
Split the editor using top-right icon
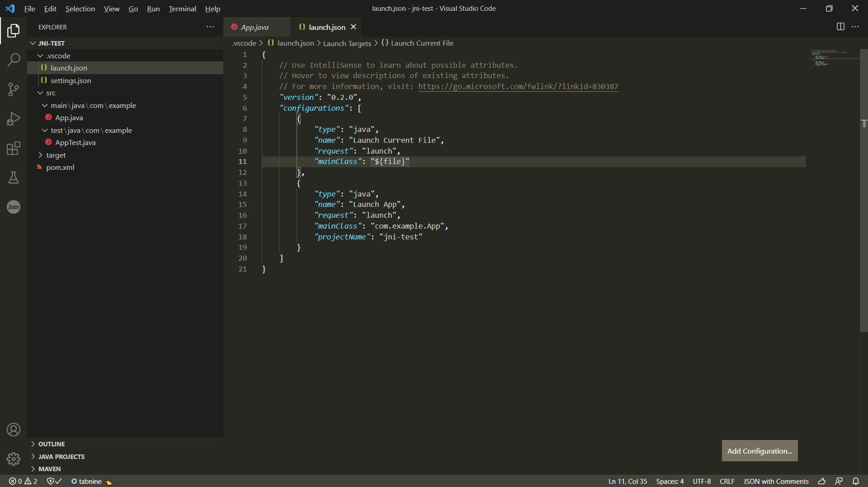click(x=840, y=27)
